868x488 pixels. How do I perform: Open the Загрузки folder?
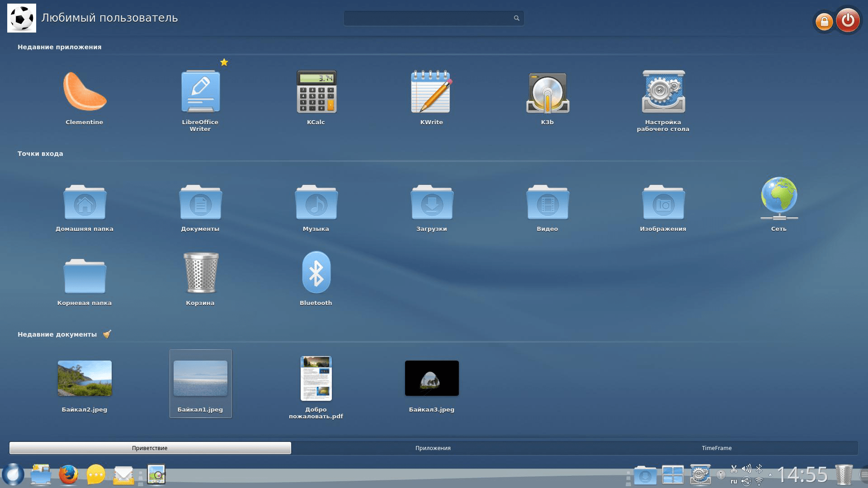point(431,203)
